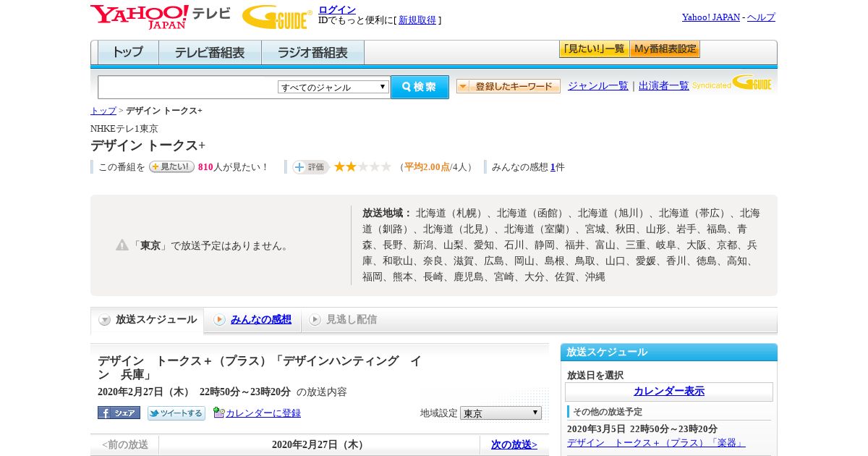Click the その他の放送予定 heading
This screenshot has width=868, height=456.
click(x=608, y=412)
